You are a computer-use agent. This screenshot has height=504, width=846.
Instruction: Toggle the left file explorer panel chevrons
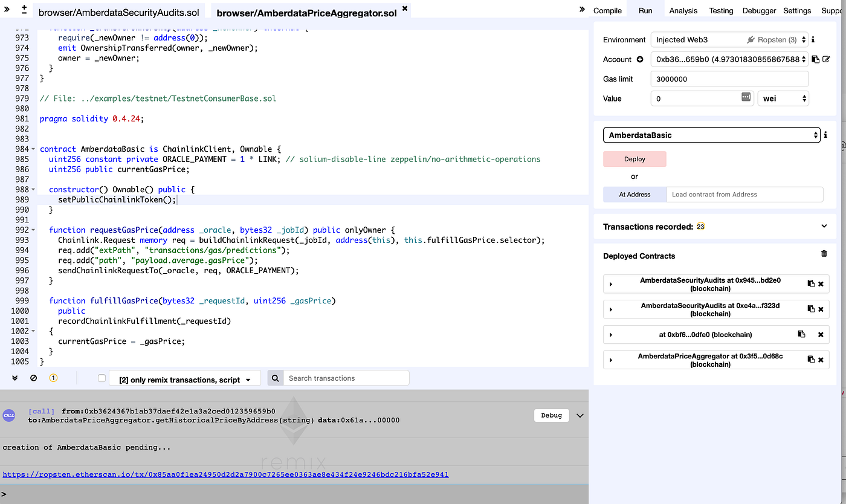[x=7, y=9]
